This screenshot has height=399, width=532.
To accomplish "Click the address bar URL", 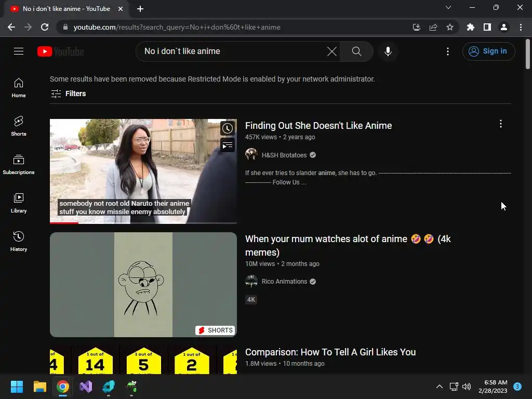I will click(177, 27).
